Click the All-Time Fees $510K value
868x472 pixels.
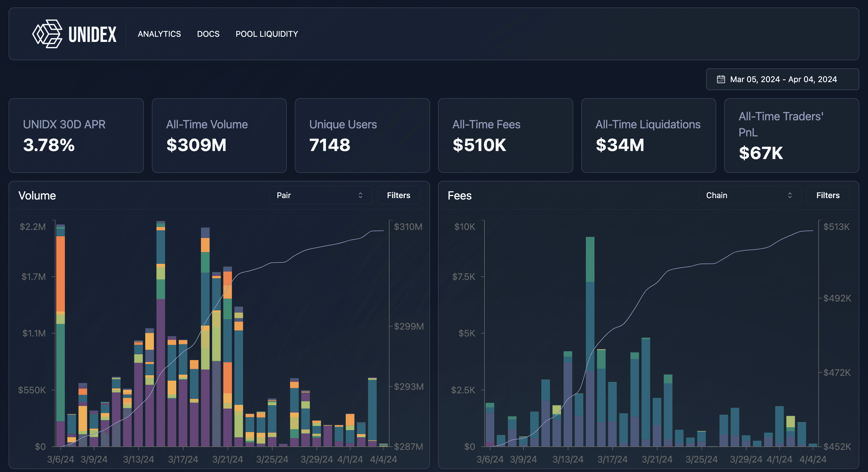(x=479, y=145)
